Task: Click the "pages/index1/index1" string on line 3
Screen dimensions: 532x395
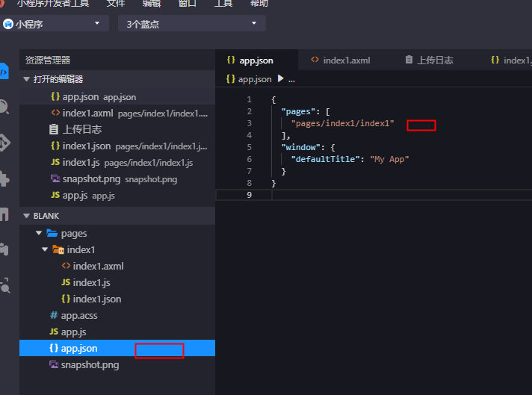Action: click(342, 123)
